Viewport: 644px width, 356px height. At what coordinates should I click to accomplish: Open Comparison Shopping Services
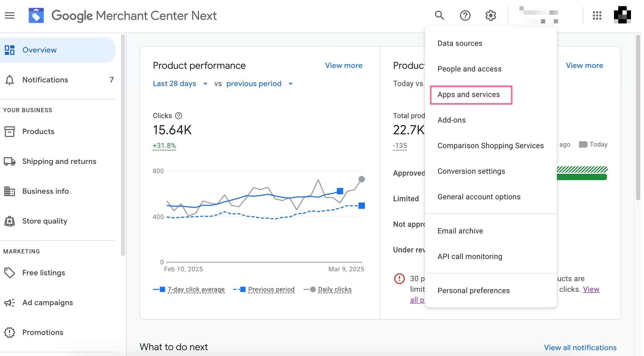pos(491,145)
